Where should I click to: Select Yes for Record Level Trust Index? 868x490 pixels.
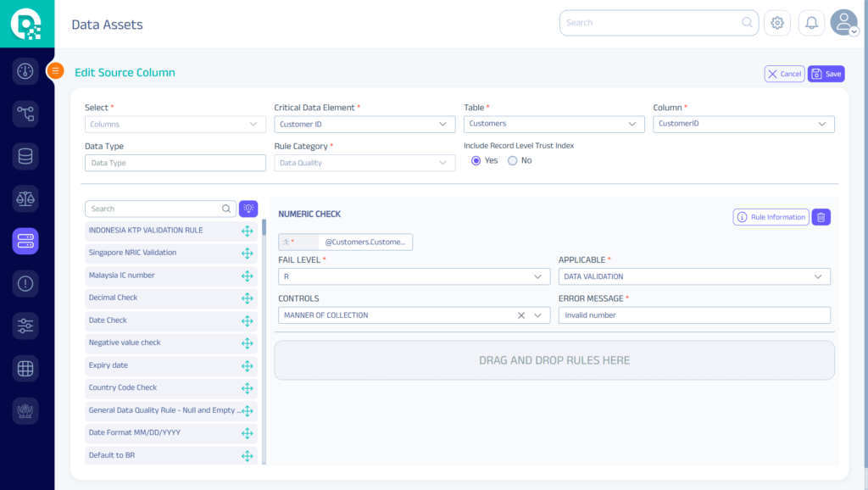click(x=476, y=160)
